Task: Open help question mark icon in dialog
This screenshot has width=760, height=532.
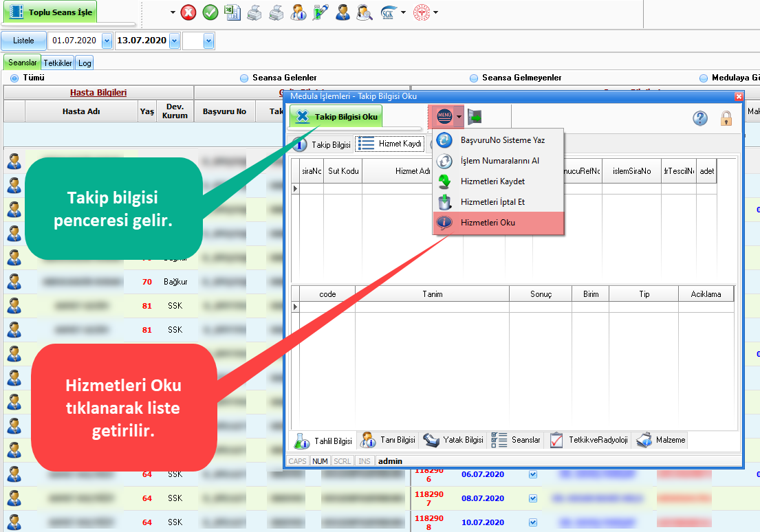Action: coord(700,118)
